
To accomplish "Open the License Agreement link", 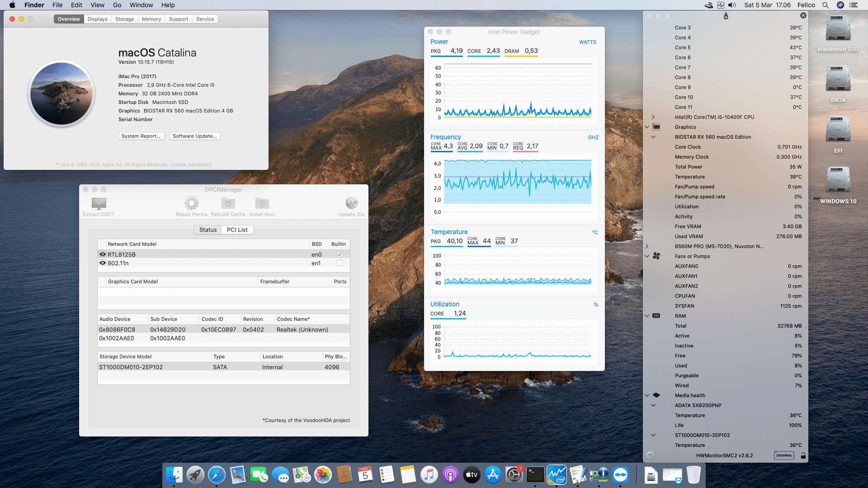I will pos(190,164).
